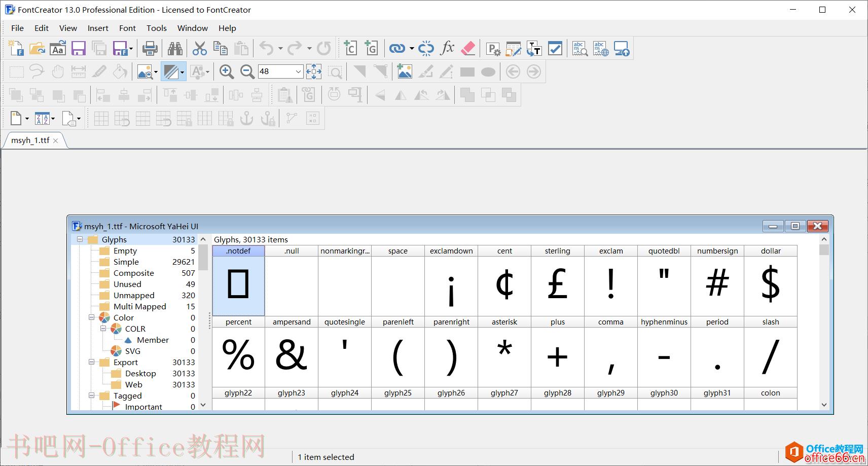This screenshot has width=868, height=466.
Task: Collapse the Export tree node
Action: click(92, 362)
